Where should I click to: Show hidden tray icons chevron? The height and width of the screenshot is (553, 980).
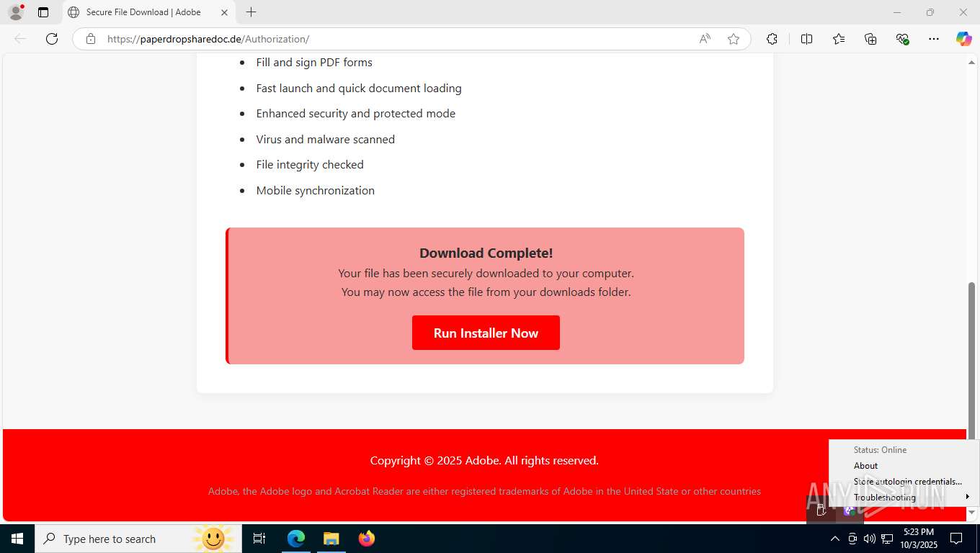(834, 539)
